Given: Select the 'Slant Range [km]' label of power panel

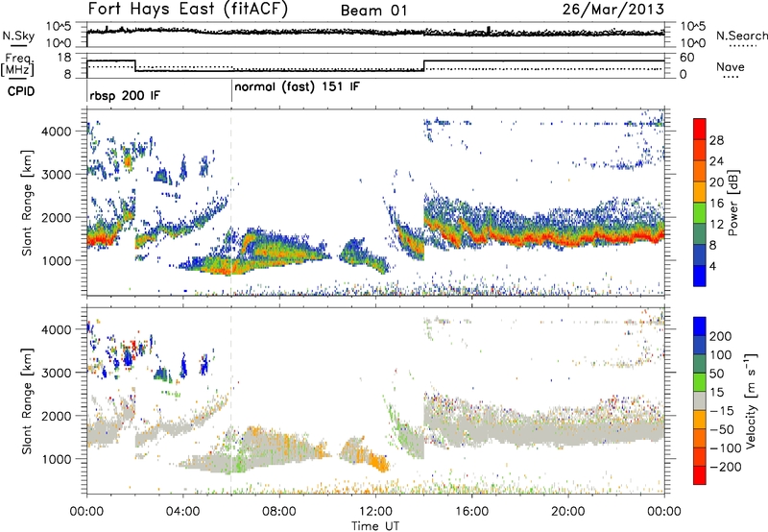Looking at the screenshot, I should (x=27, y=203).
